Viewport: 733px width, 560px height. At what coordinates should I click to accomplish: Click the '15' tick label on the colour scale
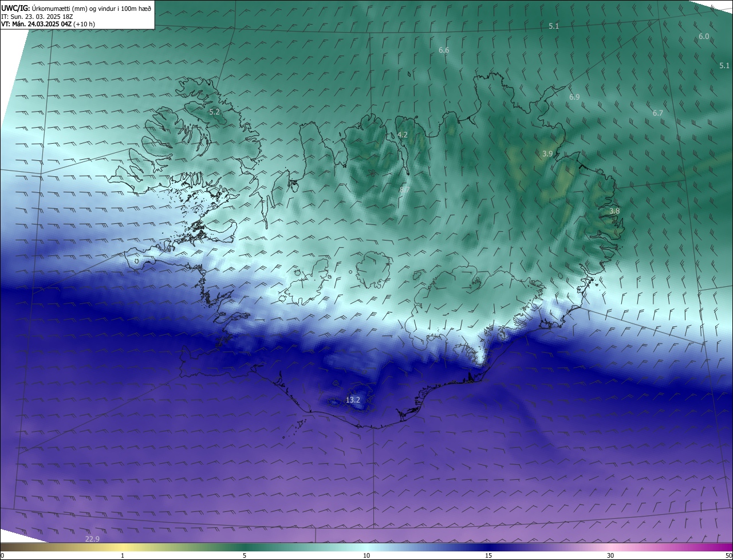coord(488,555)
